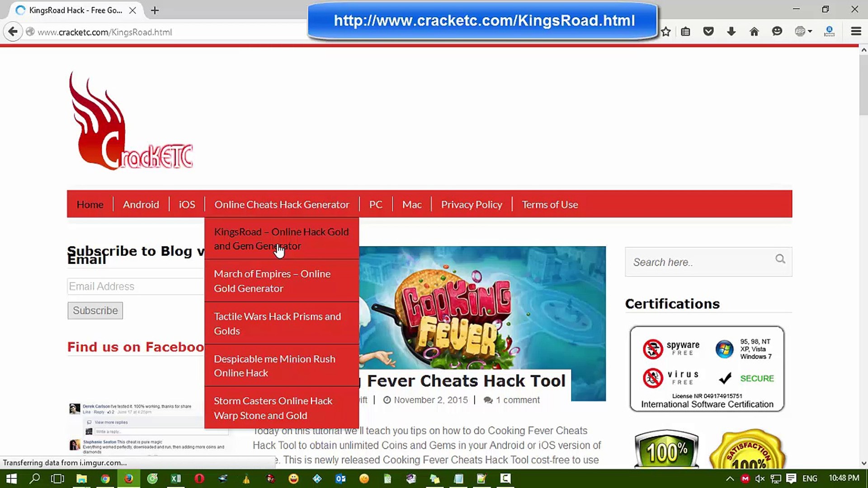
Task: Click the search magnifier in the sidebar
Action: (780, 259)
